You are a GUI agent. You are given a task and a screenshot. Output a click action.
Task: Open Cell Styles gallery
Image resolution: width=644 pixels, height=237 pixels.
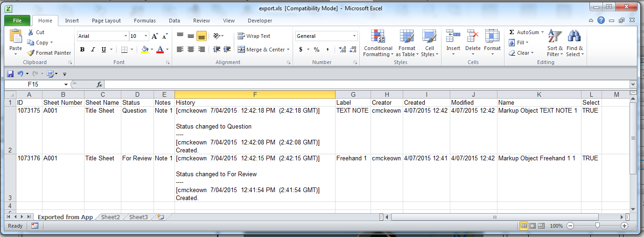tap(429, 43)
